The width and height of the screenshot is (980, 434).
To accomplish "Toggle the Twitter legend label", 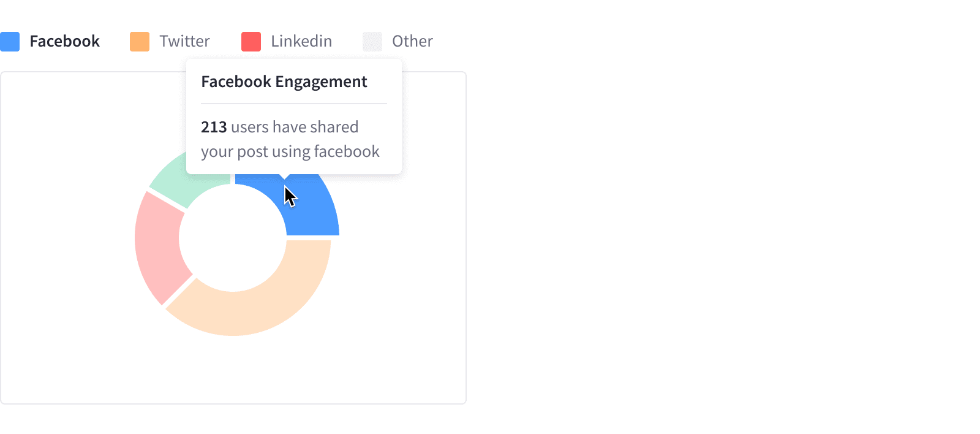I will coord(184,42).
